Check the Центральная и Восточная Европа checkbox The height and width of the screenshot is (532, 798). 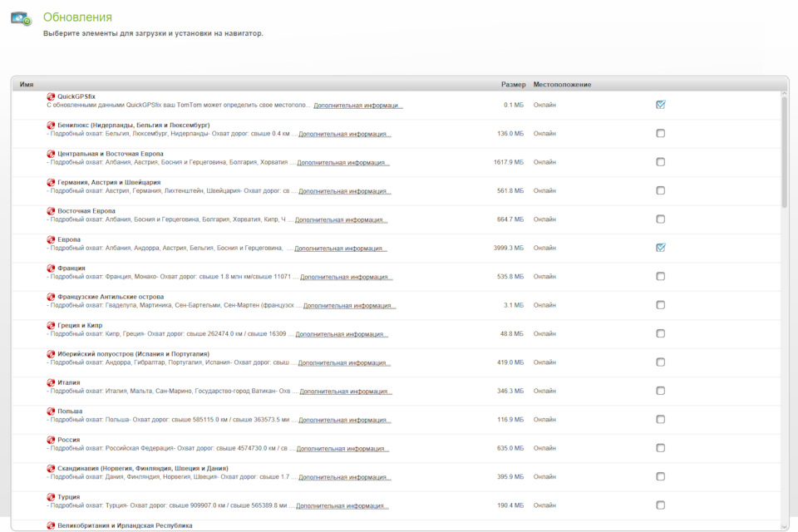pyautogui.click(x=660, y=162)
